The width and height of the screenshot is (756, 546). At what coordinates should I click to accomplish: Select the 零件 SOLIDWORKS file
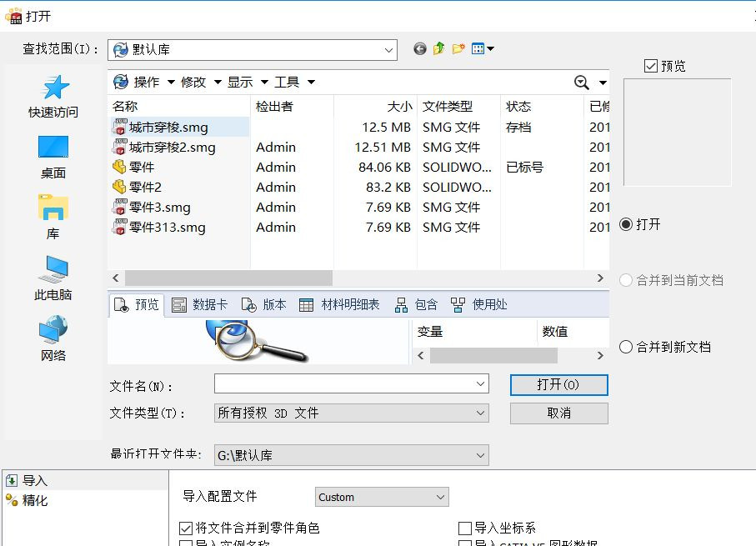pyautogui.click(x=142, y=168)
